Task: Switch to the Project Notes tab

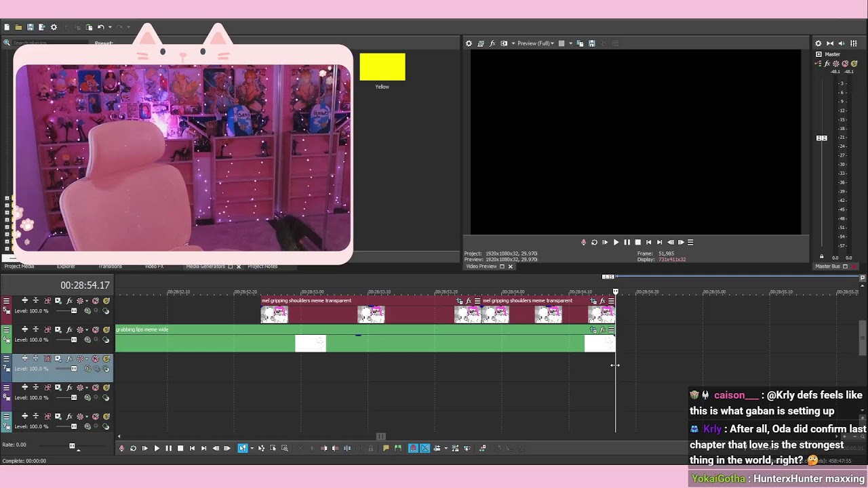Action: pos(262,266)
